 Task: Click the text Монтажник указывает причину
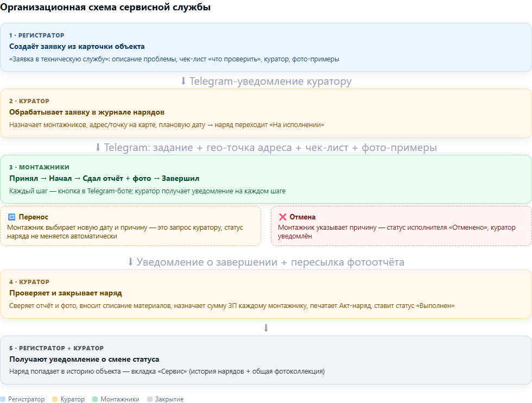pos(397,232)
